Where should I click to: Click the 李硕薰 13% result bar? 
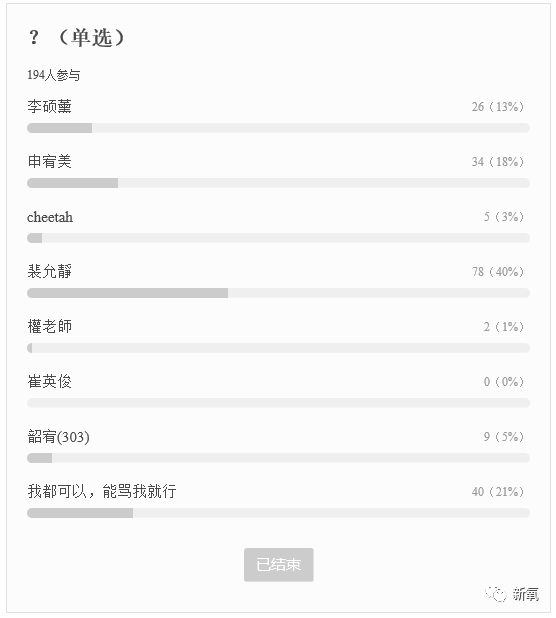pos(278,128)
